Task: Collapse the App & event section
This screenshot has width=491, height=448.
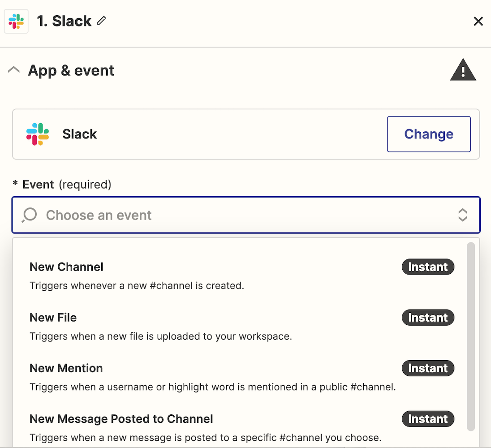Action: coord(14,69)
